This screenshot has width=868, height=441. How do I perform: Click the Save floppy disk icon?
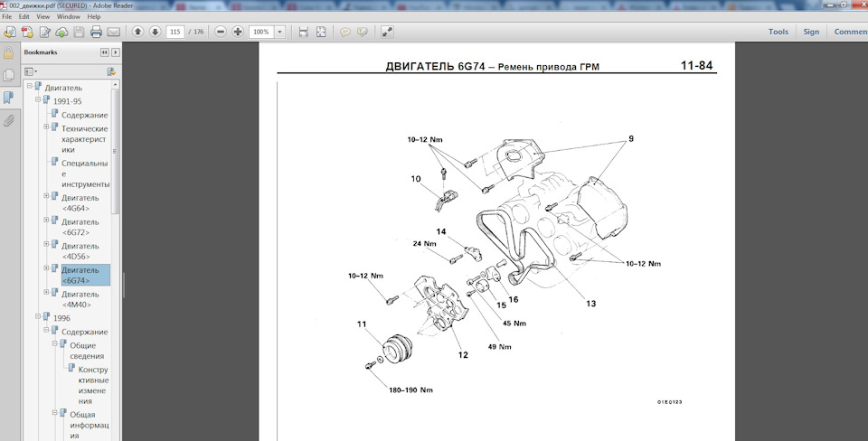tap(79, 33)
